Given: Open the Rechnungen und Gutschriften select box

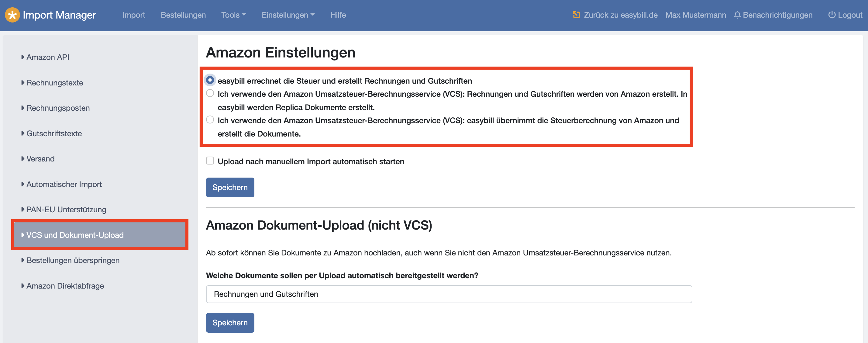Looking at the screenshot, I should point(449,294).
